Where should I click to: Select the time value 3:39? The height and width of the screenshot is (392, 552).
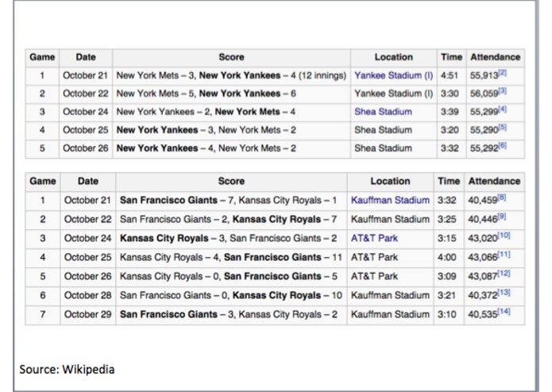click(450, 112)
